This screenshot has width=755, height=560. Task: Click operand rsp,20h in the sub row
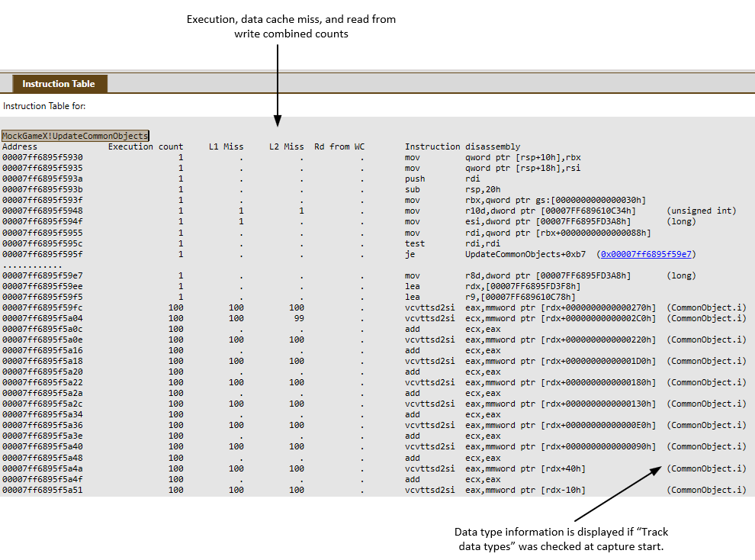click(483, 189)
